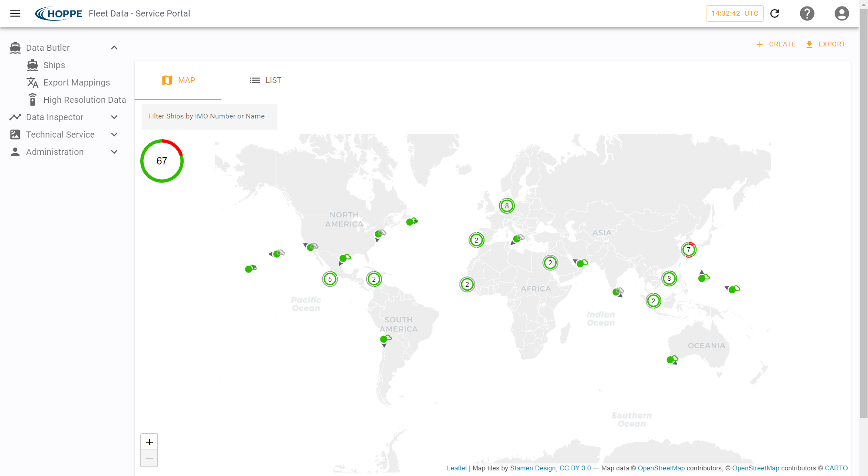Expand the Administration section
This screenshot has height=476, width=868.
click(114, 152)
